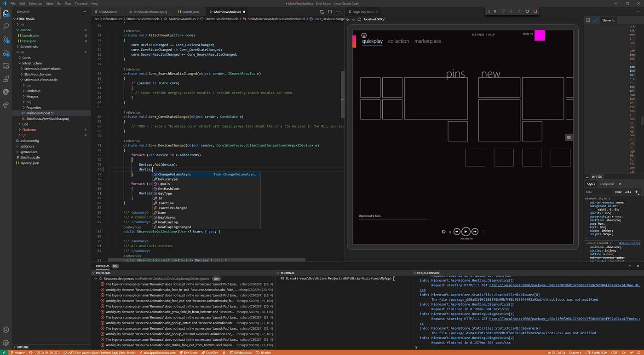Viewport: 644px width, 355px height.
Task: Click the collection tab in music app
Action: (398, 41)
